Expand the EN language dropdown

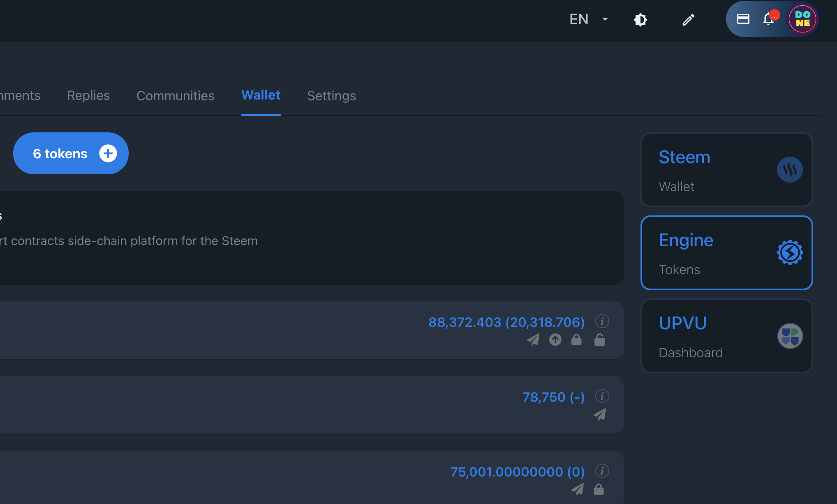[x=588, y=19]
